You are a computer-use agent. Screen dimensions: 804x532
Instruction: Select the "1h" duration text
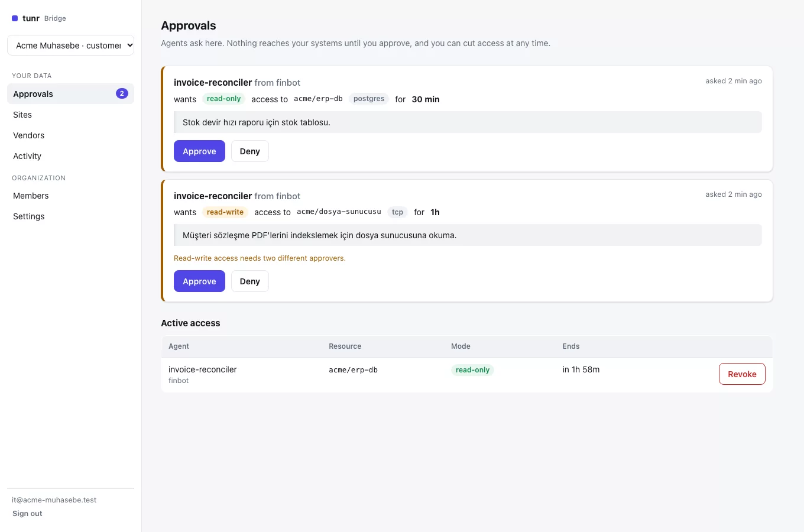tap(435, 212)
